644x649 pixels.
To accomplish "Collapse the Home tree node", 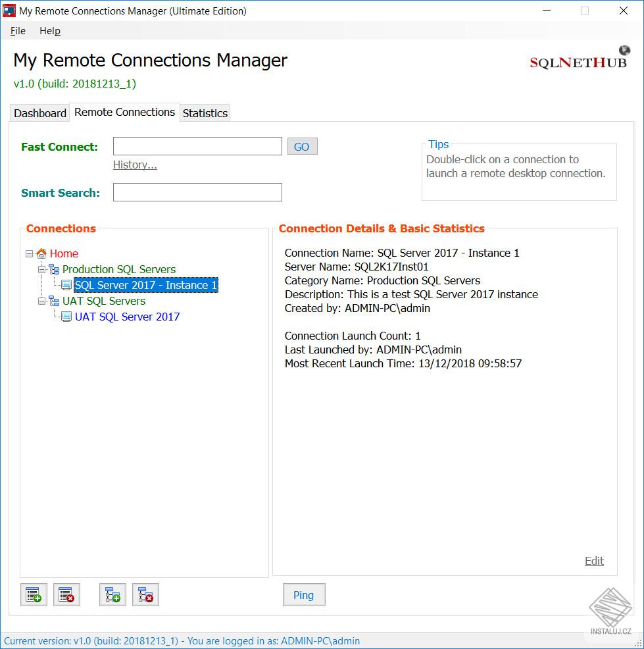I will 29,253.
